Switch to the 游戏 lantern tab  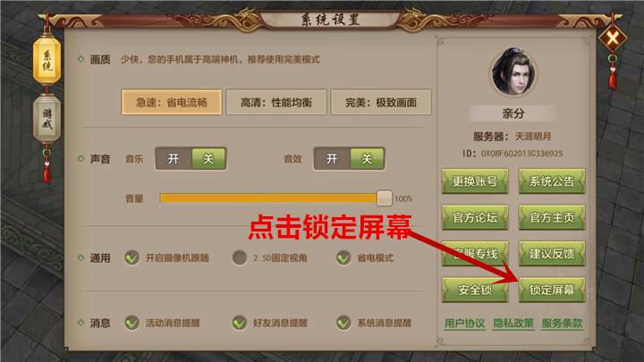47,118
